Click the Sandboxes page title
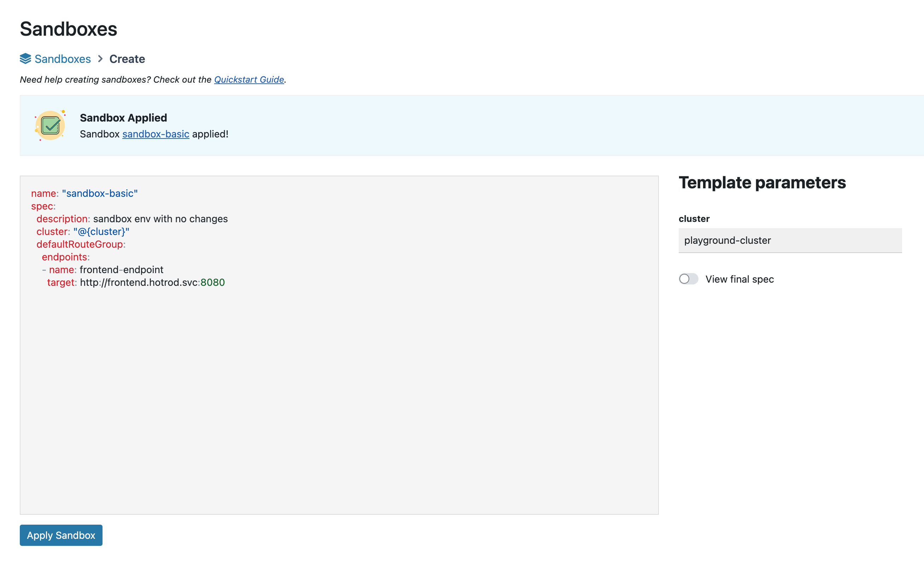Viewport: 924px width, 566px height. [69, 29]
